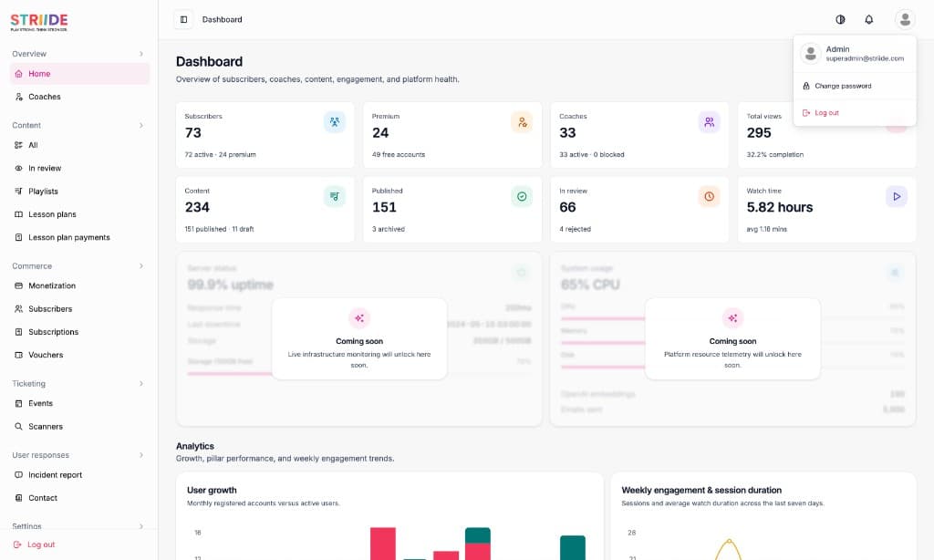Click the Watch time value 5.82 hours

pyautogui.click(x=780, y=207)
